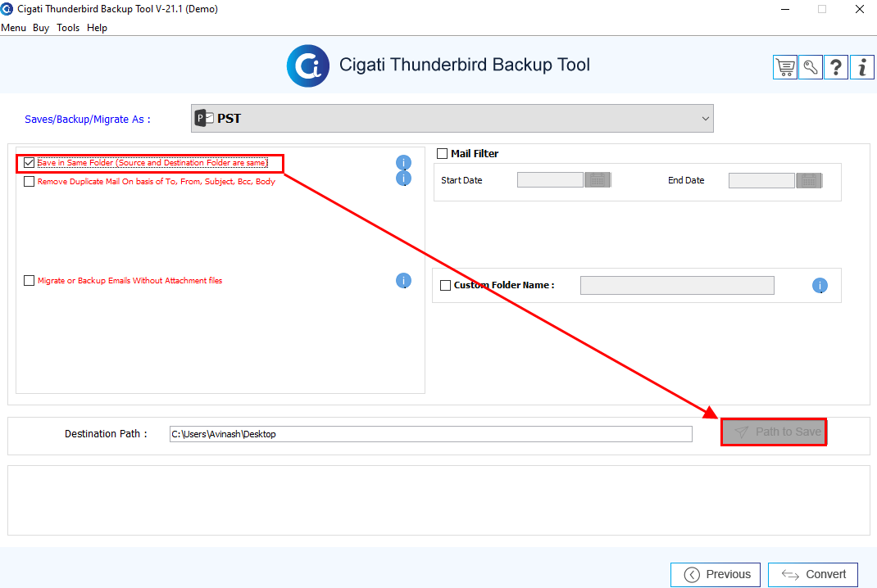The image size is (877, 588).
Task: View info for Save in Same Folder
Action: coord(403,163)
